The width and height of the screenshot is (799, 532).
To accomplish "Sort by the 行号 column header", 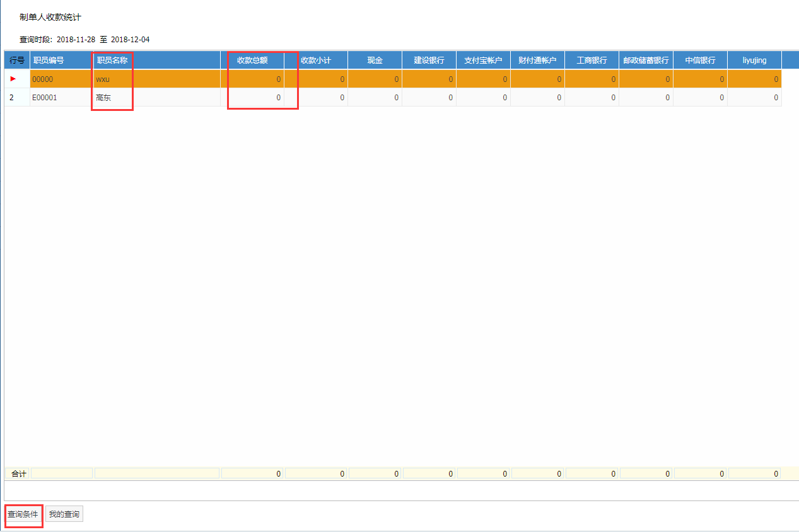I will [x=17, y=61].
